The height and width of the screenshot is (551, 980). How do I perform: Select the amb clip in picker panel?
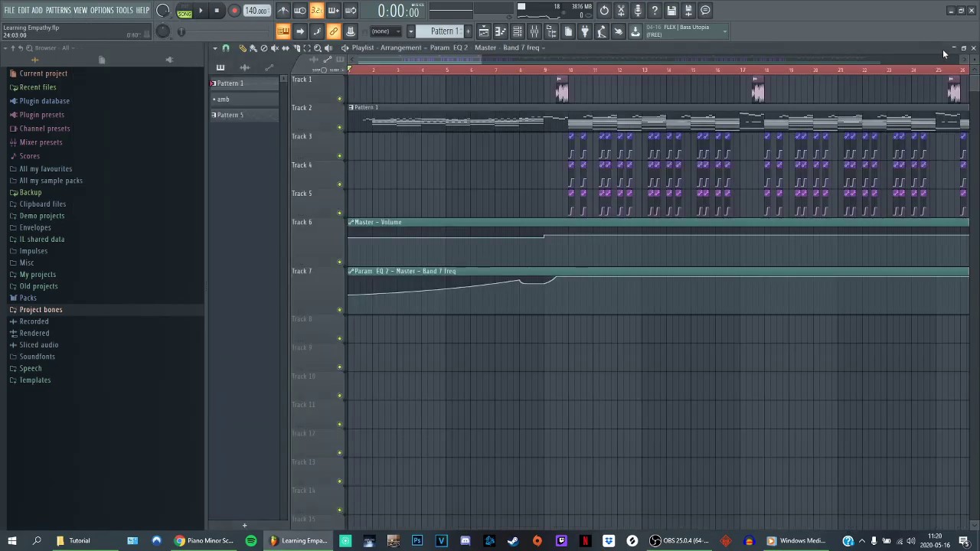[244, 99]
